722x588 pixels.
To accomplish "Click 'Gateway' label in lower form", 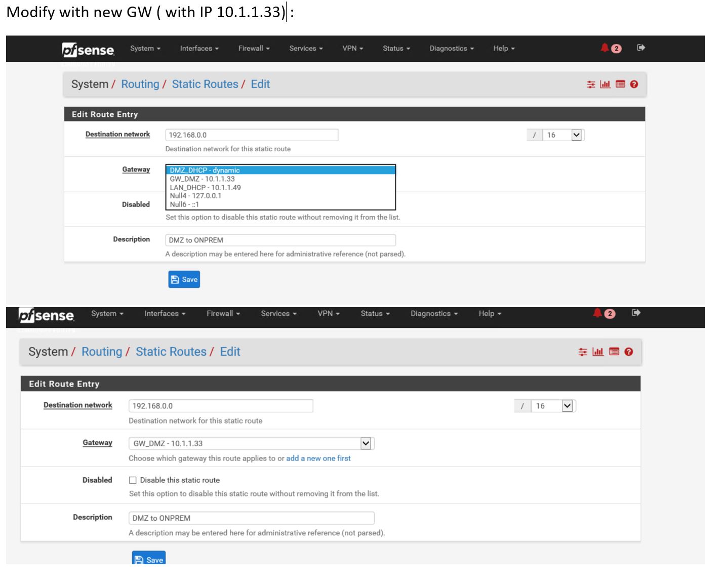I will pyautogui.click(x=97, y=443).
